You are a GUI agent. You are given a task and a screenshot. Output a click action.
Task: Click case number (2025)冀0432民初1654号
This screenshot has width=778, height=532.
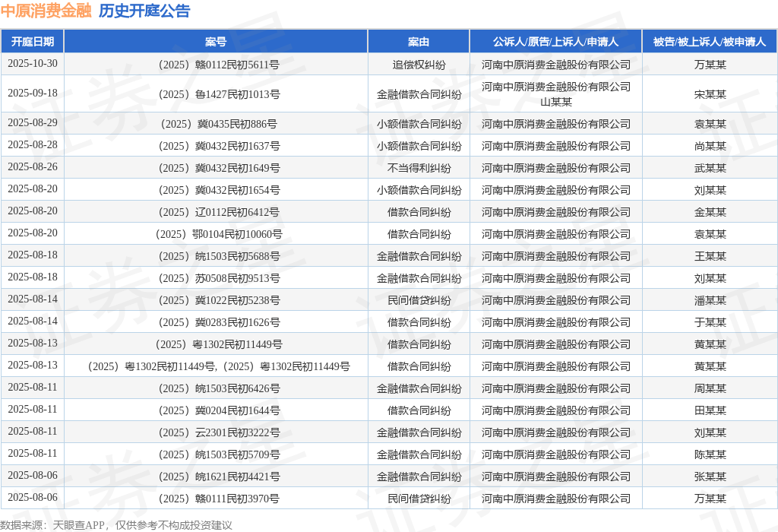[x=218, y=190]
